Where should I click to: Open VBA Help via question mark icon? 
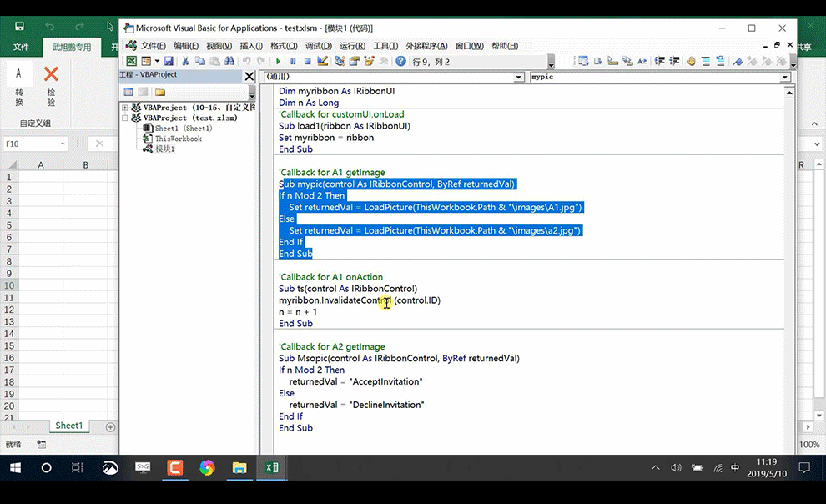click(401, 61)
